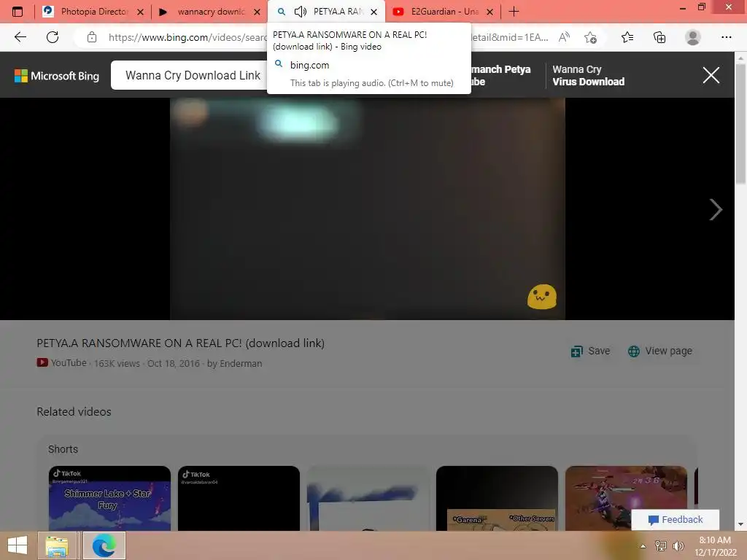747x560 pixels.
Task: Open the second TikTok short with black thumbnail
Action: (239, 498)
